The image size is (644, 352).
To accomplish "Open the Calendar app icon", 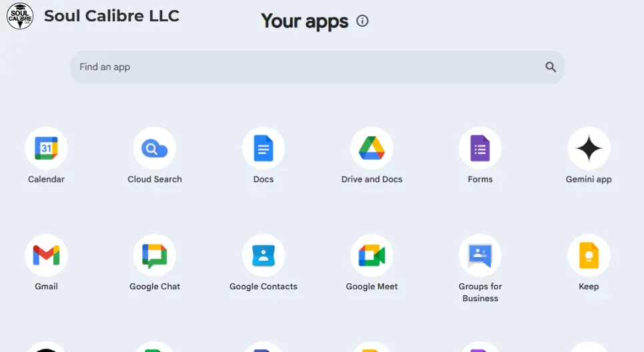I will tap(46, 148).
